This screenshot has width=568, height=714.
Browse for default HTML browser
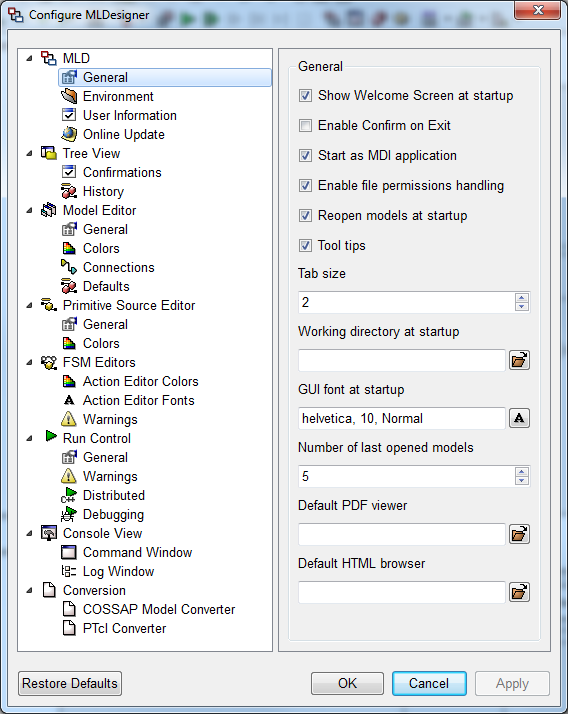coord(519,592)
